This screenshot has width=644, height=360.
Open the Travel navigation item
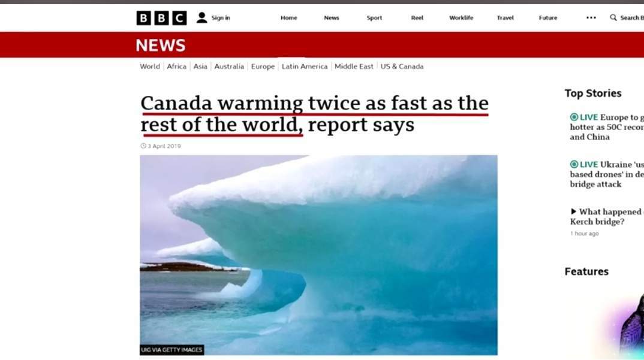pos(505,17)
